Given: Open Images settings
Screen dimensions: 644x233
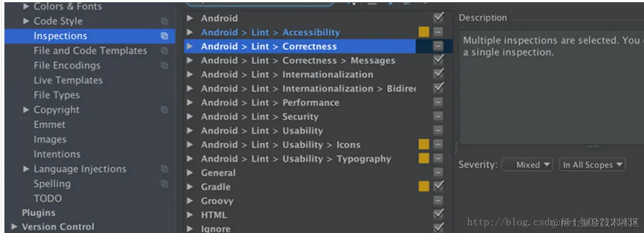Looking at the screenshot, I should click(x=50, y=139).
